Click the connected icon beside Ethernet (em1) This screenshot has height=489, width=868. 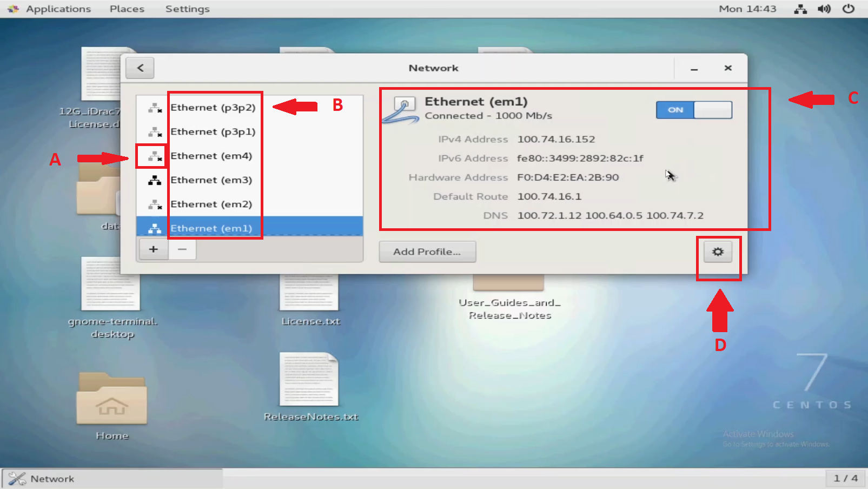coord(154,227)
